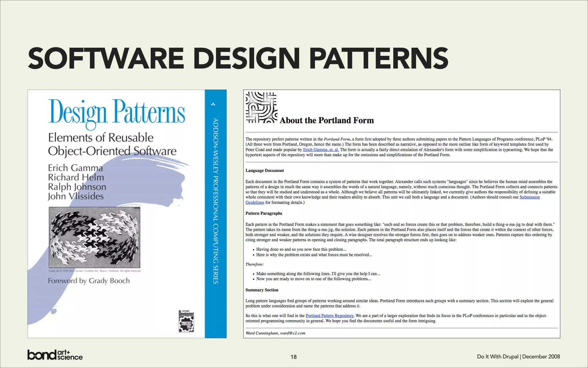Click the italic Portland Form term in paragraph

337,139
